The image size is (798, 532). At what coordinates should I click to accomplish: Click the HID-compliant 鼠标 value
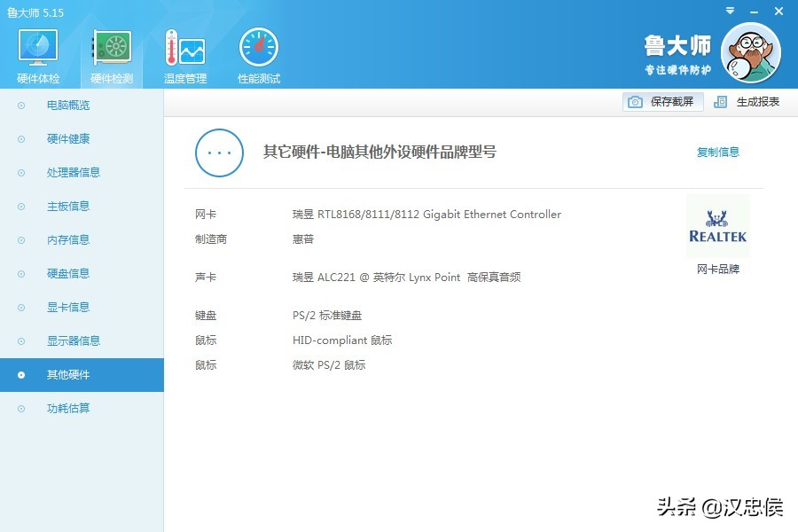(342, 340)
